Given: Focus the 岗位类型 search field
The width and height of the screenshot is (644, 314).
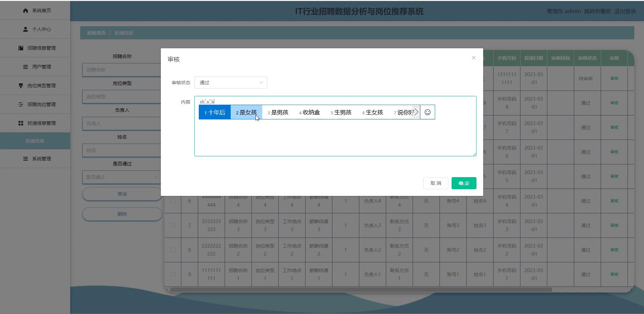Looking at the screenshot, I should point(122,97).
